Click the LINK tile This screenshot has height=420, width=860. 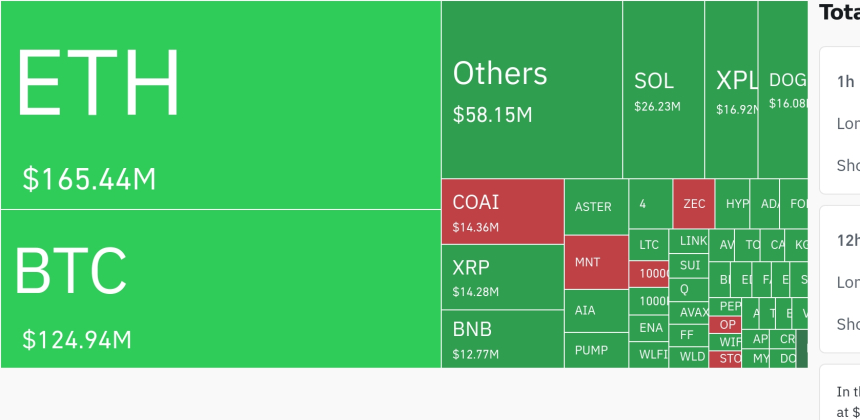point(693,241)
